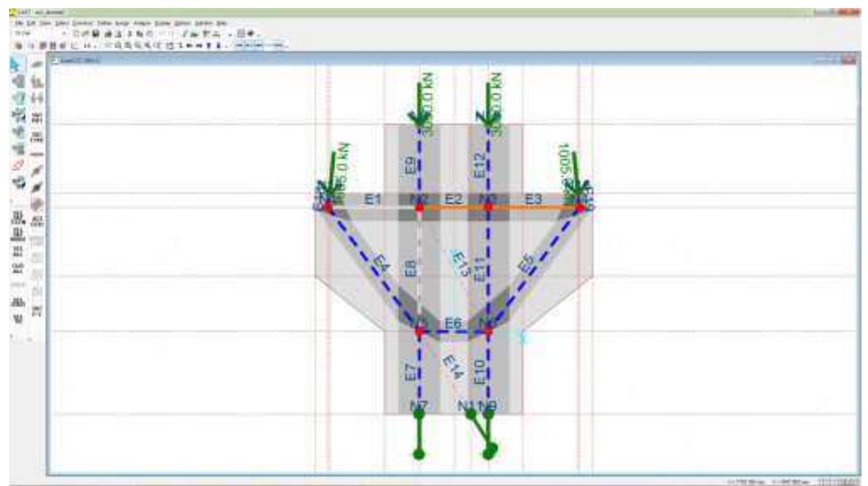The height and width of the screenshot is (486, 868).
Task: Close the inner model document window
Action: tap(850, 60)
